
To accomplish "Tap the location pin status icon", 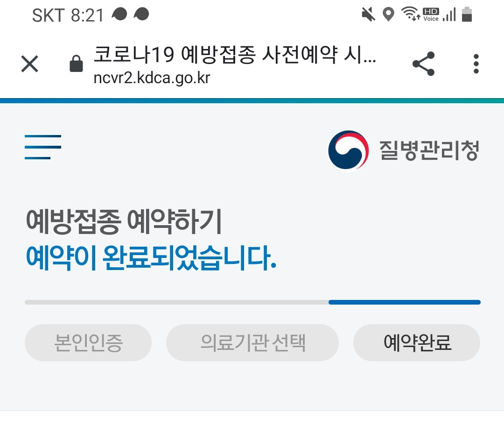I will [389, 14].
